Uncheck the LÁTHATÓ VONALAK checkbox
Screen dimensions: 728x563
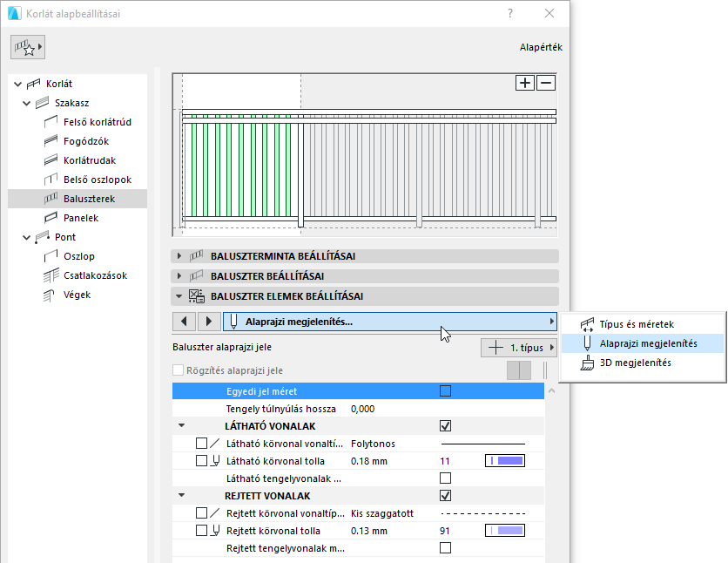pyautogui.click(x=445, y=425)
